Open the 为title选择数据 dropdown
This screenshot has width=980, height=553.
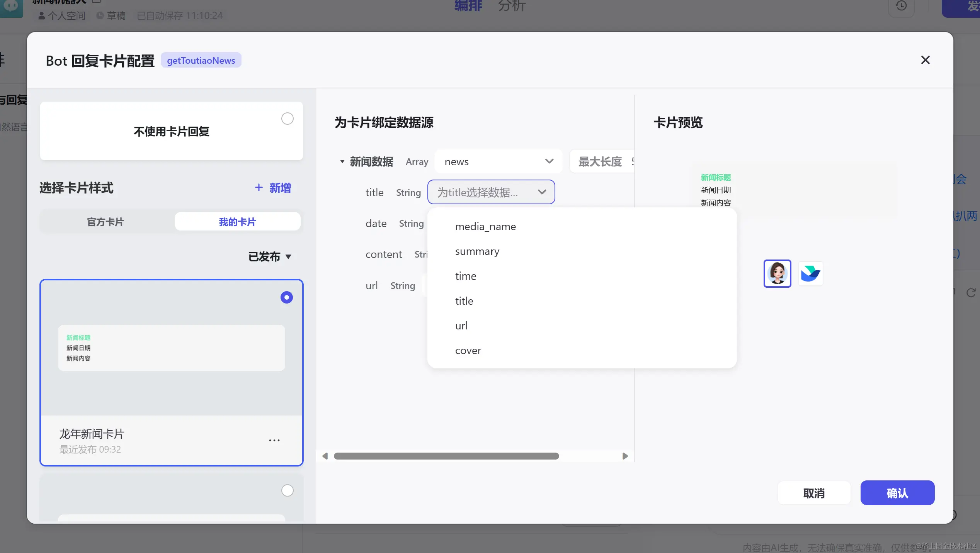coord(491,192)
